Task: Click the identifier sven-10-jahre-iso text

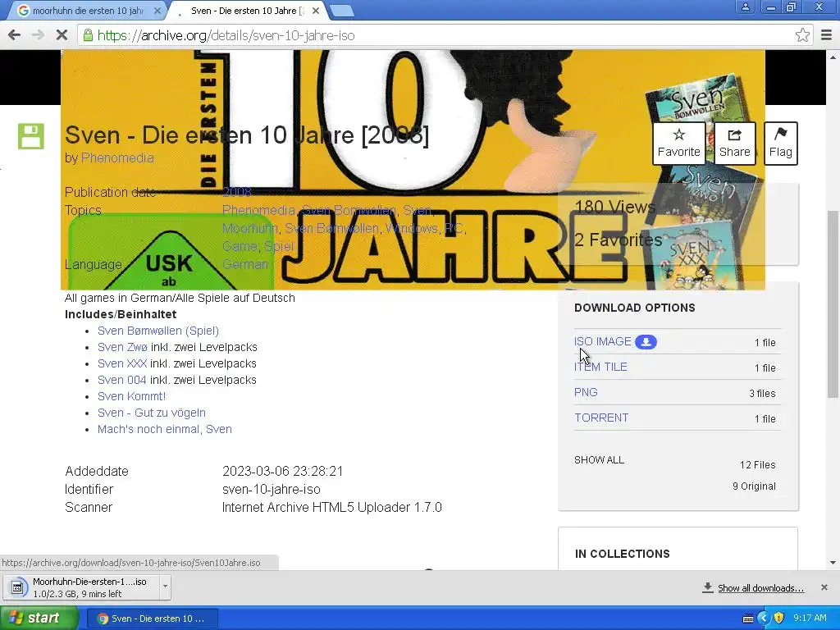Action: [271, 489]
